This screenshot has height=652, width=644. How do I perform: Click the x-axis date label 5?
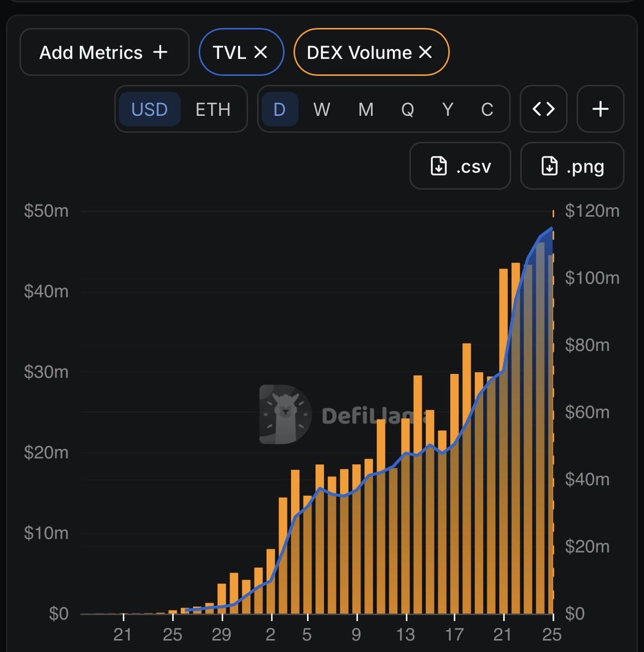click(307, 634)
